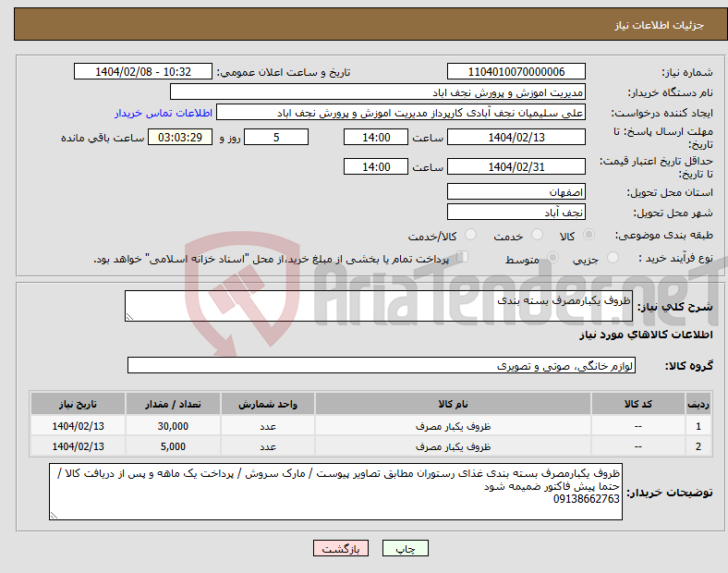Screen dimensions: 728x573
Task: Grab the resize handle of شرح کلی نیاز box
Action: [129, 317]
